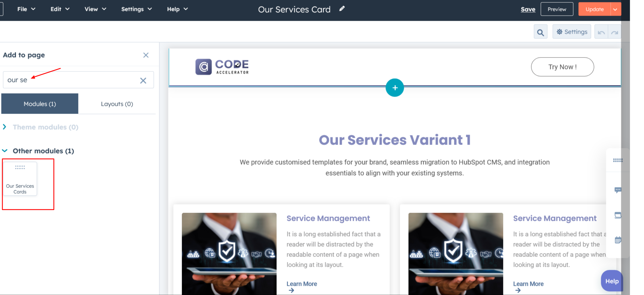Click the Save link
Screen dimensions: 644x295
pos(528,10)
